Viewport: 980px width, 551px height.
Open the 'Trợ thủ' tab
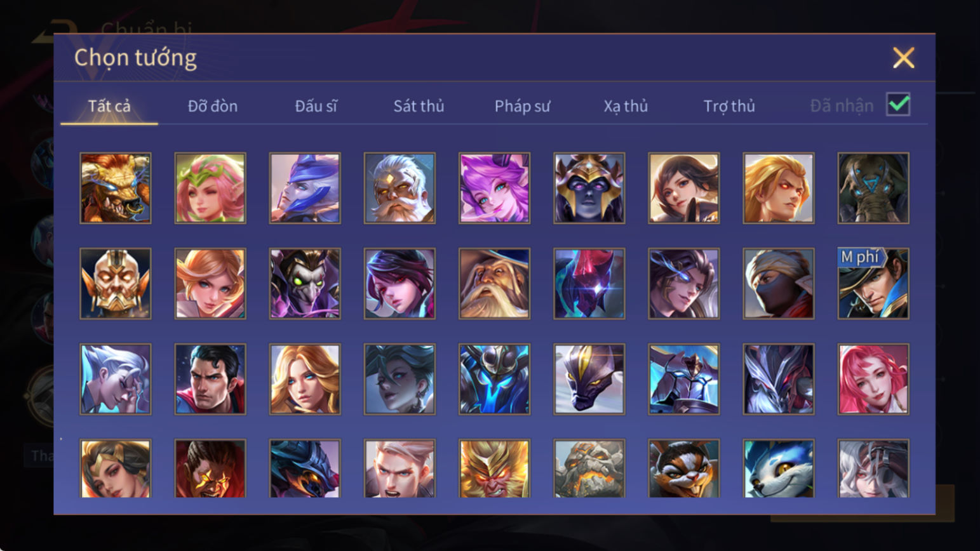point(729,106)
